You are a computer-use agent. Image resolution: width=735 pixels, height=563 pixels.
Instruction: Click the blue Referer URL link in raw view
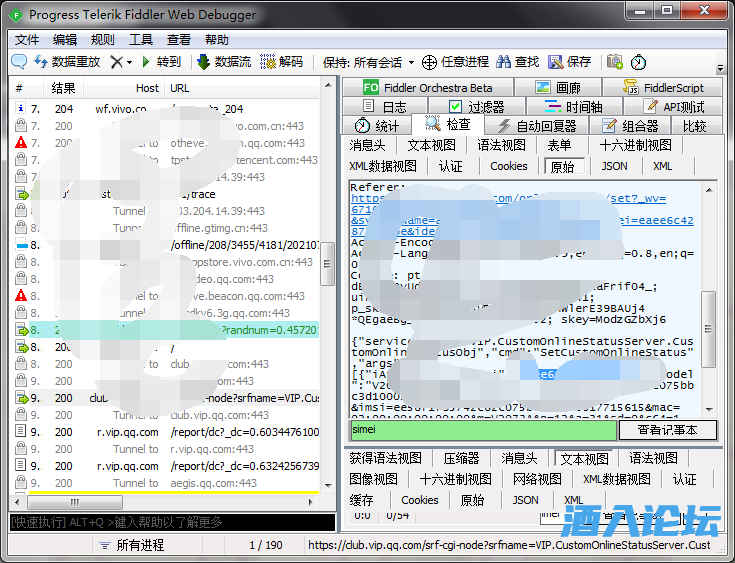tap(522, 215)
